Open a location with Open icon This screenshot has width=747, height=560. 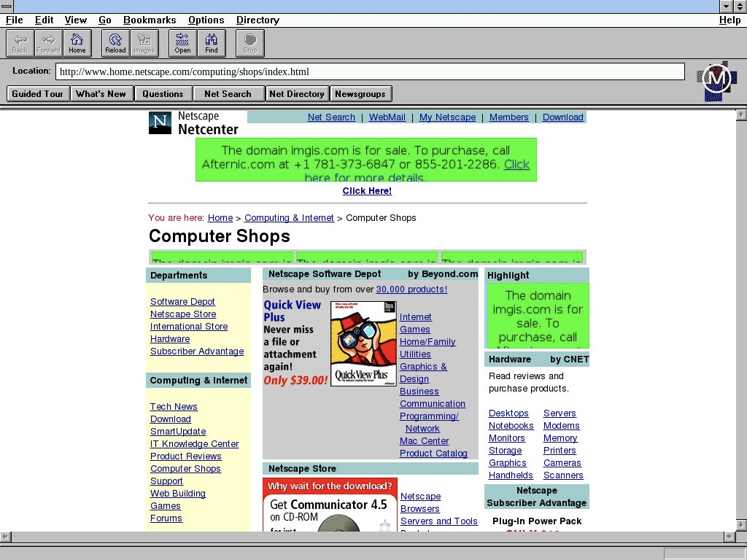tap(182, 43)
